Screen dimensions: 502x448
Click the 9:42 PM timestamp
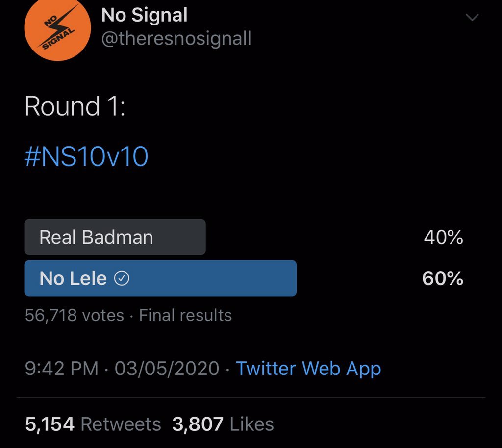click(x=62, y=369)
